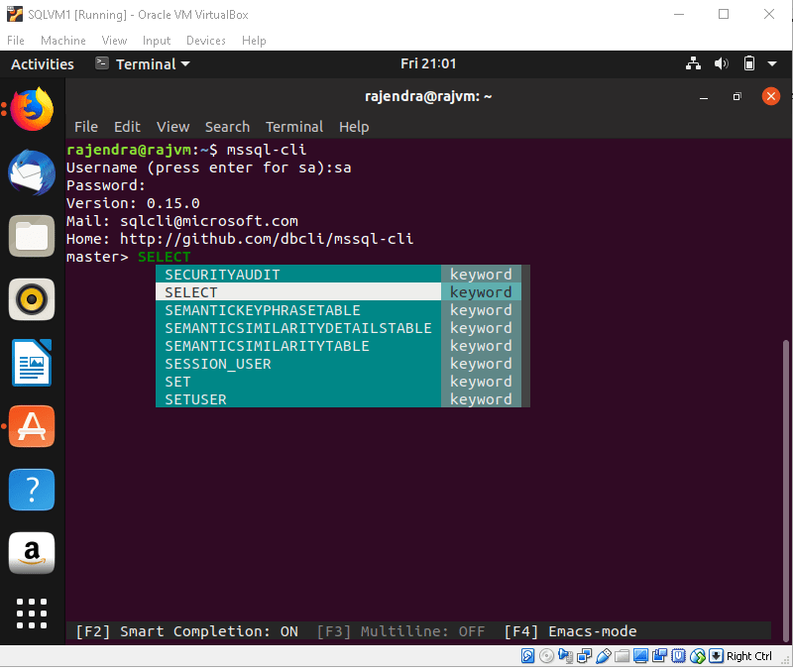Click the volume indicator in the Ubuntu top bar

[x=722, y=63]
